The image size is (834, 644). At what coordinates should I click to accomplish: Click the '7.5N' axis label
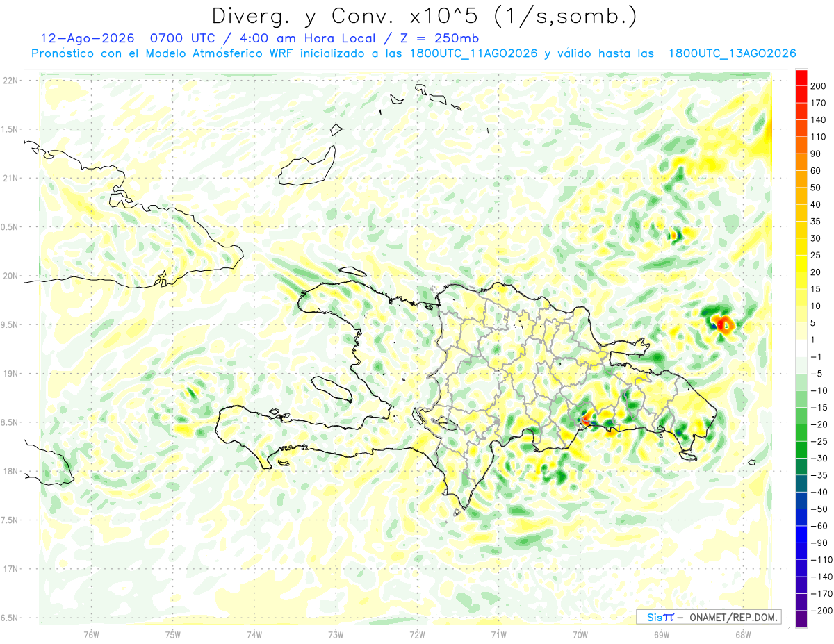pos(10,520)
